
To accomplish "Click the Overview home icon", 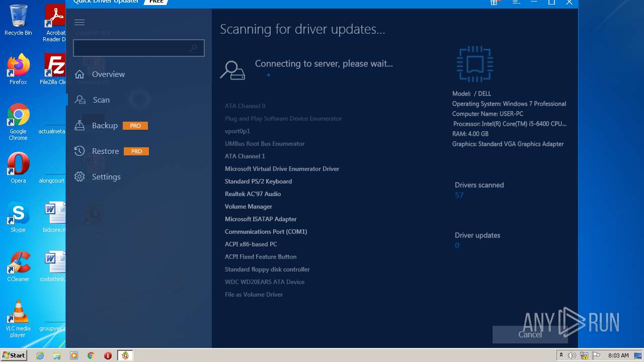I will tap(79, 74).
